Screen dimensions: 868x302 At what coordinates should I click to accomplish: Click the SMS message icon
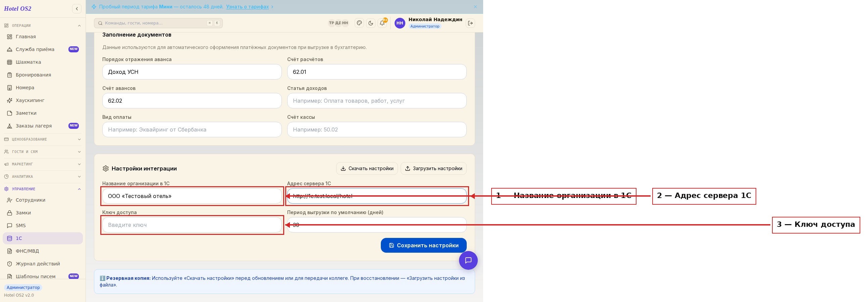click(9, 226)
